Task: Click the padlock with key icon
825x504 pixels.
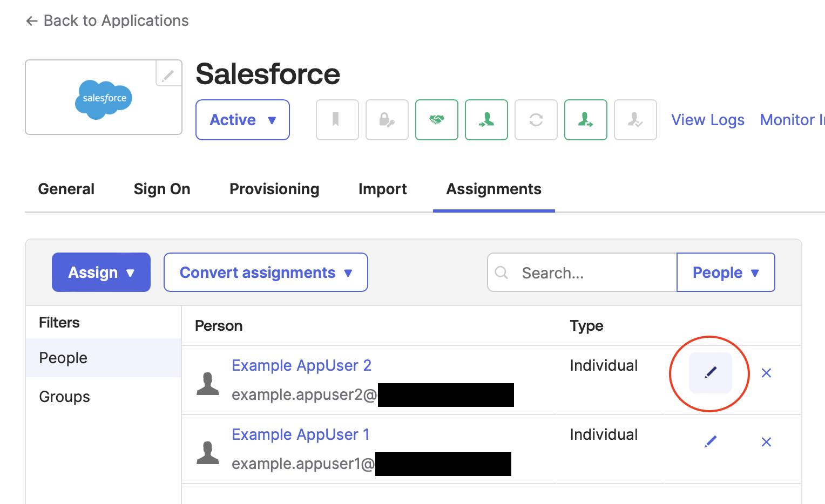Action: 387,120
